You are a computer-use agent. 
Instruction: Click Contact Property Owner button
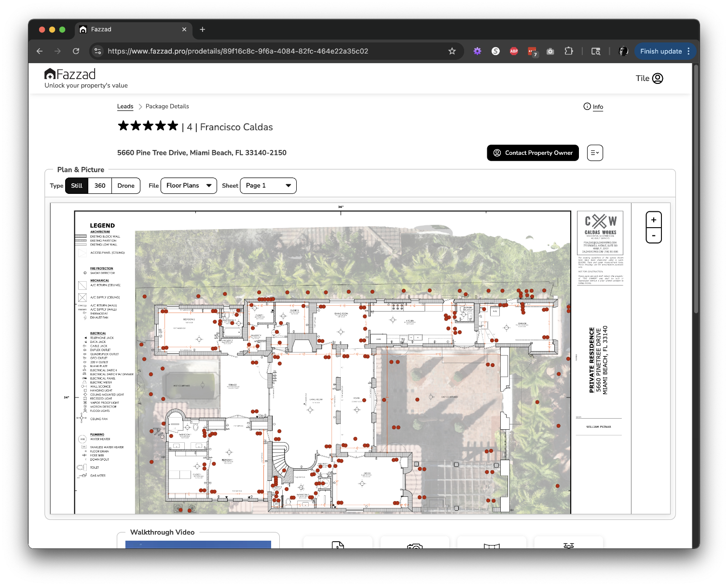pyautogui.click(x=533, y=153)
